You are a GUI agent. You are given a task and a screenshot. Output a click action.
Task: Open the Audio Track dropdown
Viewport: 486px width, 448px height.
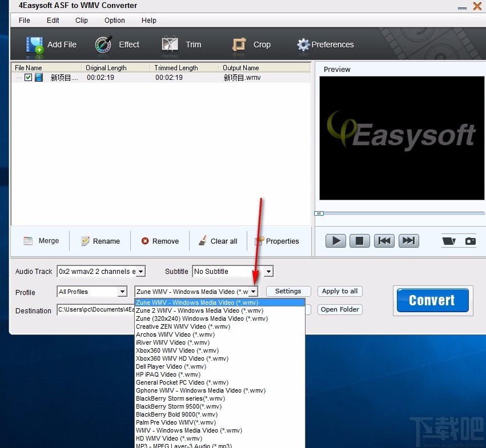[x=140, y=271]
